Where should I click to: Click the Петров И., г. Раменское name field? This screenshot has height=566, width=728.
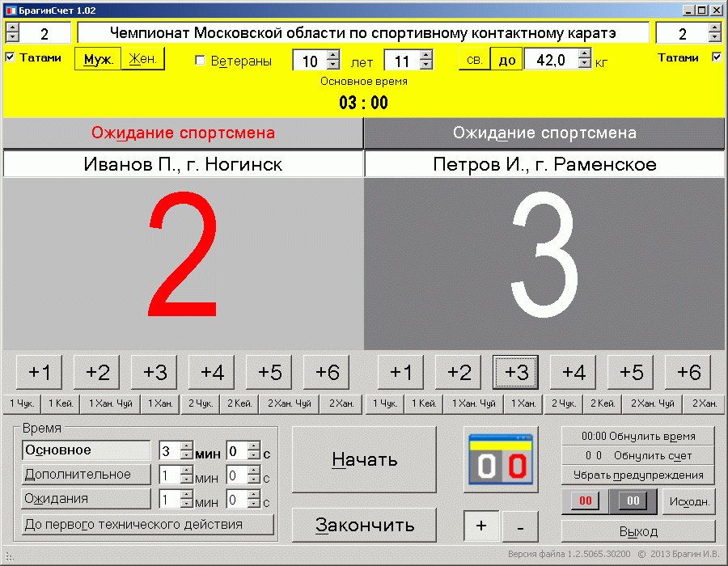544,164
